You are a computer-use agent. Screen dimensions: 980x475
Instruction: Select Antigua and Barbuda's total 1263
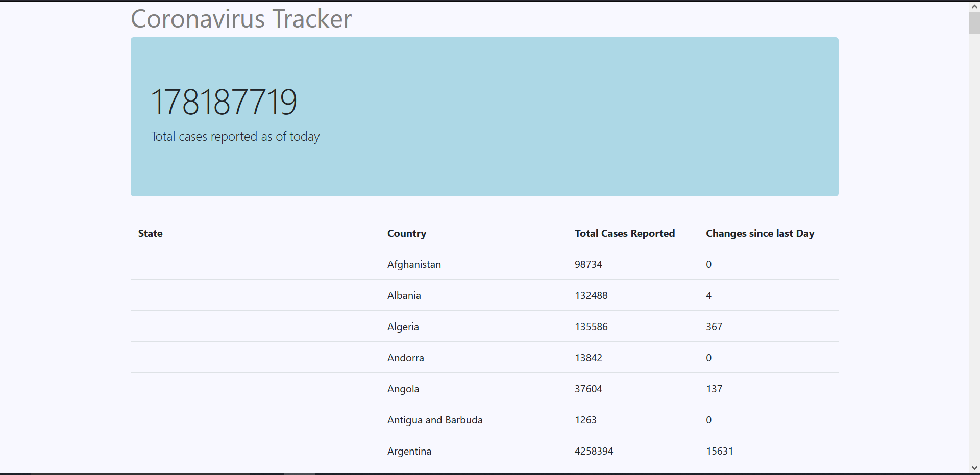[585, 420]
